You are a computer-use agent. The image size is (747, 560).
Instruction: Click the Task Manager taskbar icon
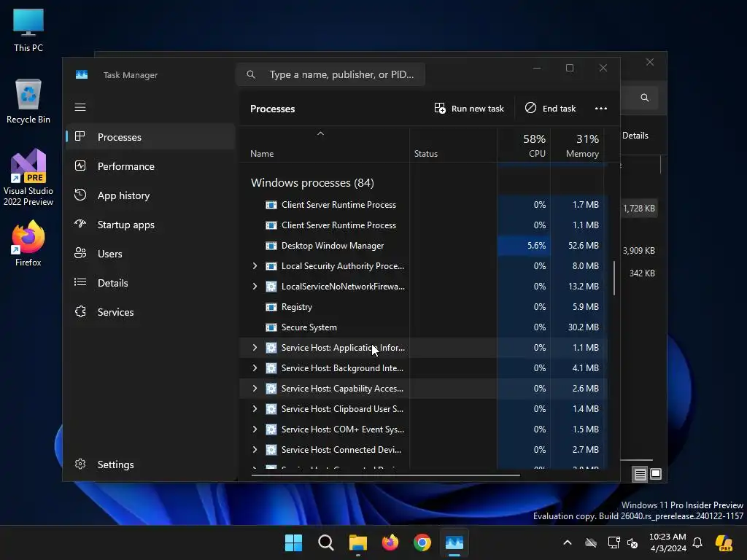(454, 542)
